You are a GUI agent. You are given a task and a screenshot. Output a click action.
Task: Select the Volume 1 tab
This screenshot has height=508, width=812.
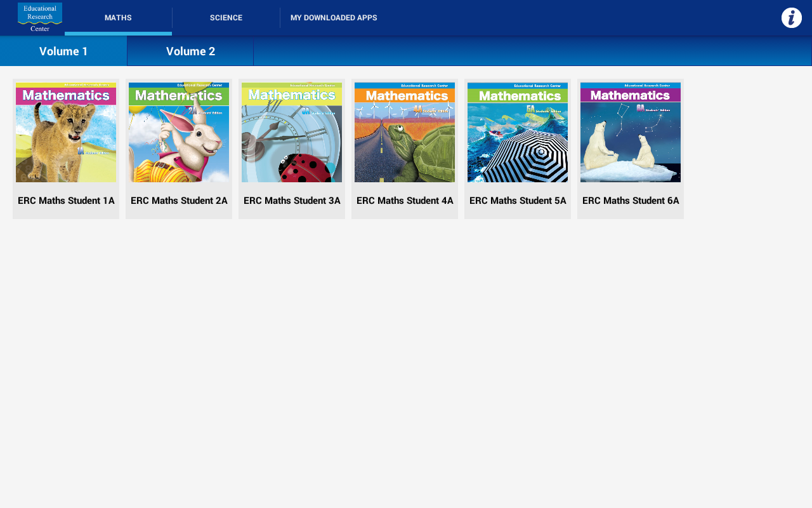63,51
